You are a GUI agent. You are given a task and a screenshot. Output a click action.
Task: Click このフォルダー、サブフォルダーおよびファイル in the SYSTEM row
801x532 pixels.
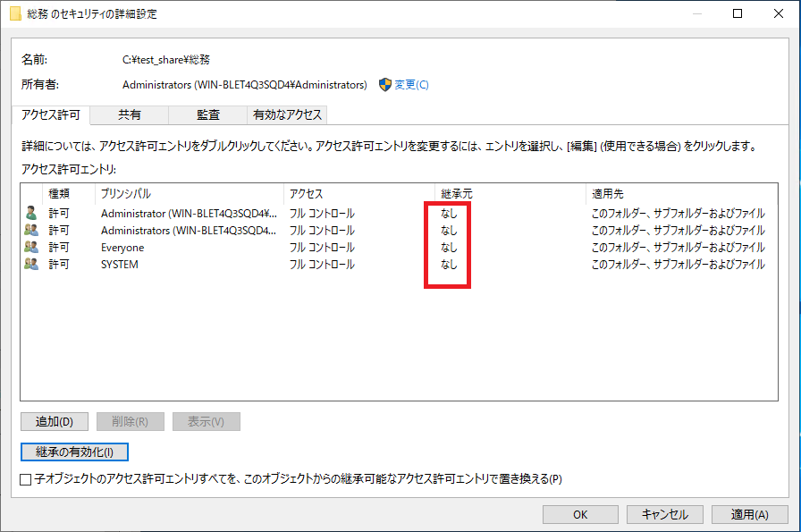coord(679,264)
